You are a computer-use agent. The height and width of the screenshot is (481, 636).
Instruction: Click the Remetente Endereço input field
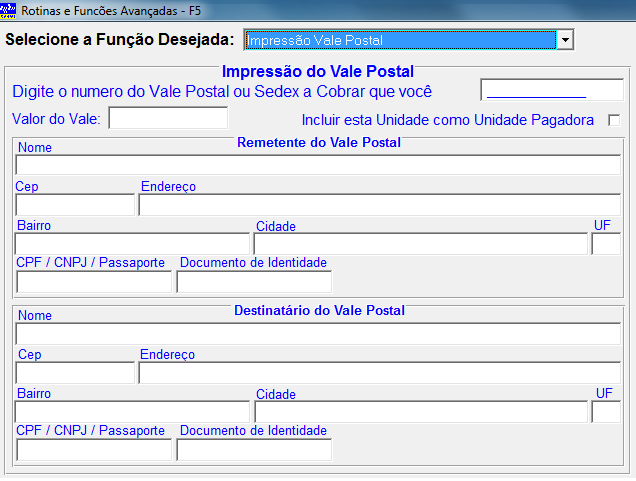[x=380, y=204]
